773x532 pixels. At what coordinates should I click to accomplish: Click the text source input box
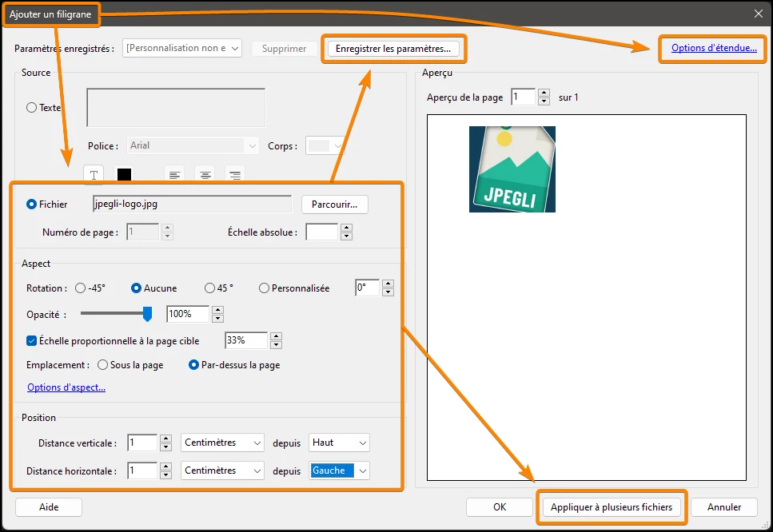click(176, 108)
